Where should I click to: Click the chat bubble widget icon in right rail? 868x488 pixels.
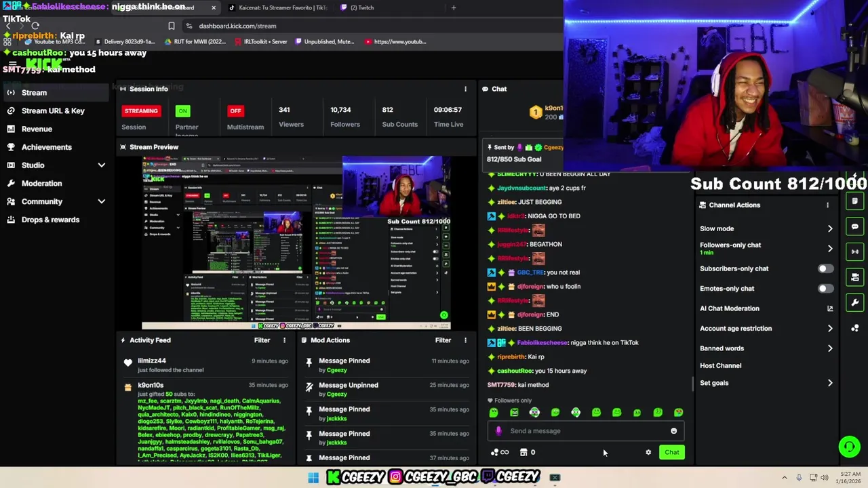point(855,226)
